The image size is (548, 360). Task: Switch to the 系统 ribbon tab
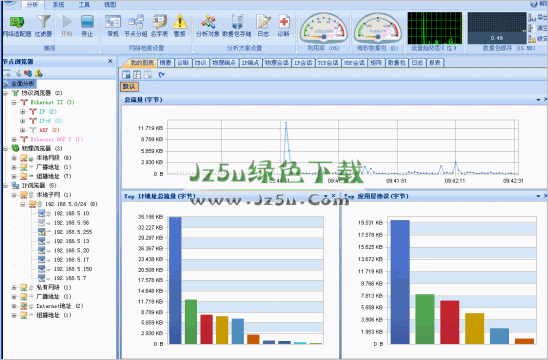(58, 5)
